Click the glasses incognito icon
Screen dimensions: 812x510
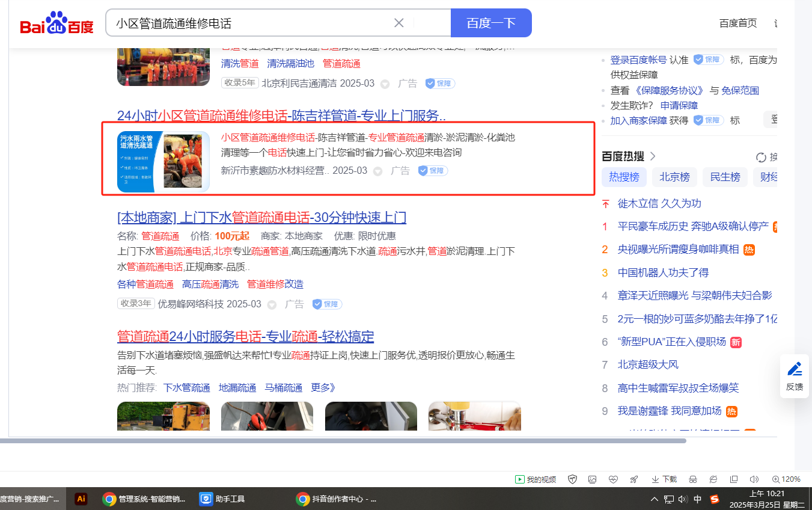693,479
